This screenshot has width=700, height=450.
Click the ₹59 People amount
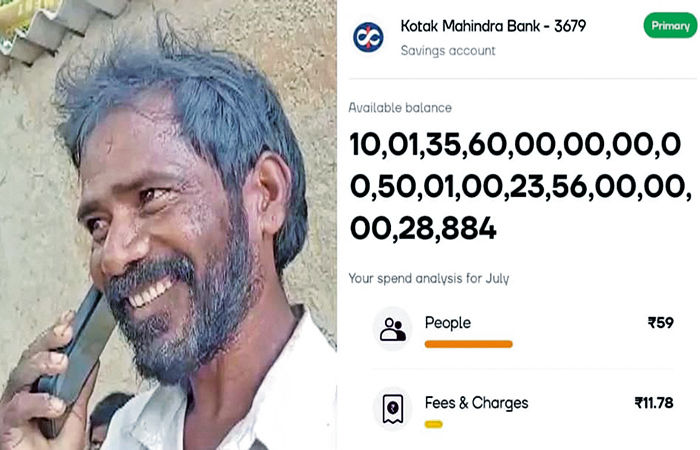pos(661,322)
